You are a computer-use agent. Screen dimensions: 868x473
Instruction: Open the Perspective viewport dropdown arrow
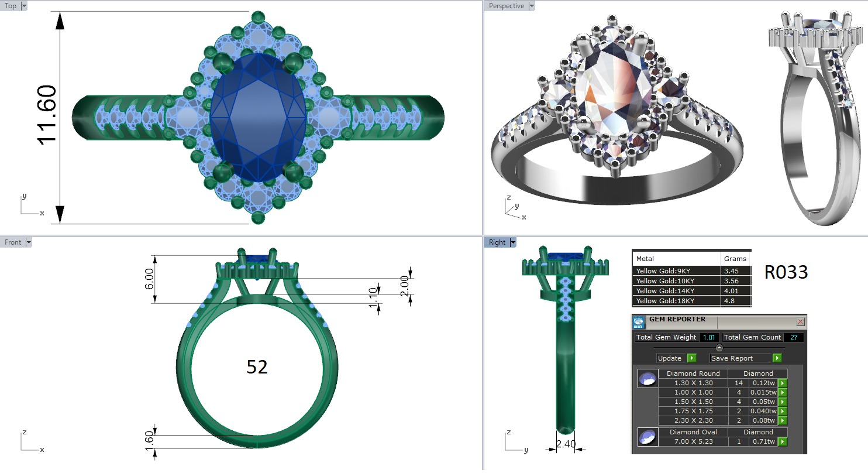point(531,6)
